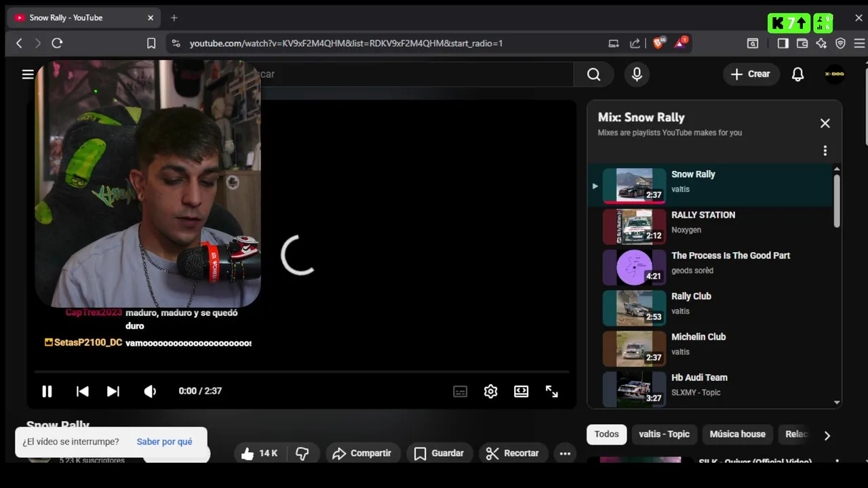Open options for the SILK Quiver video
This screenshot has height=488, width=868.
point(837,462)
